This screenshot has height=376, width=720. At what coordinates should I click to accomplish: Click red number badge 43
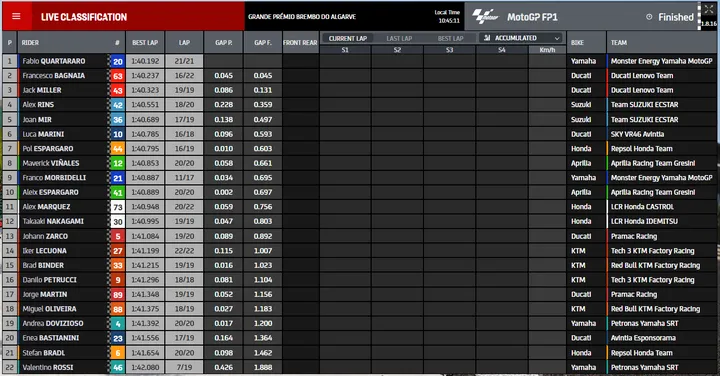pos(118,90)
